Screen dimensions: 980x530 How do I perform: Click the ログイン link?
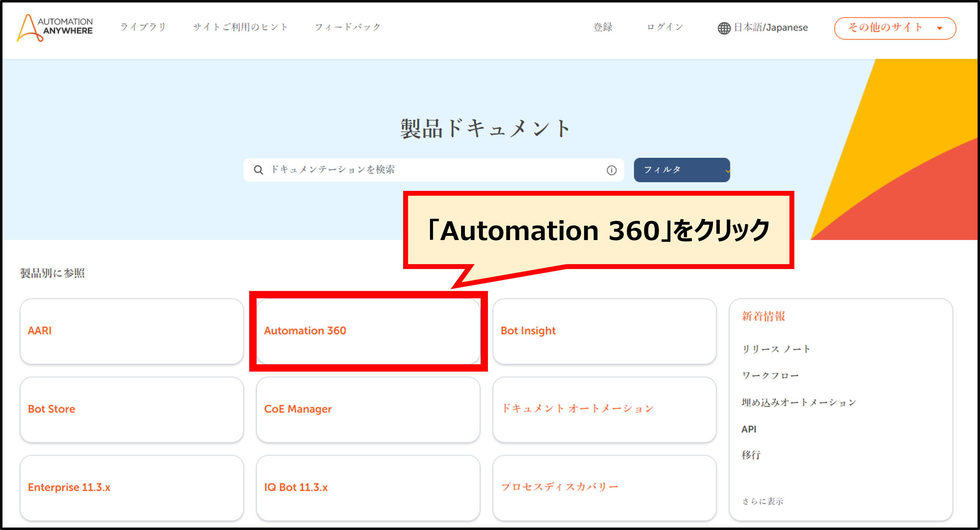pyautogui.click(x=665, y=27)
